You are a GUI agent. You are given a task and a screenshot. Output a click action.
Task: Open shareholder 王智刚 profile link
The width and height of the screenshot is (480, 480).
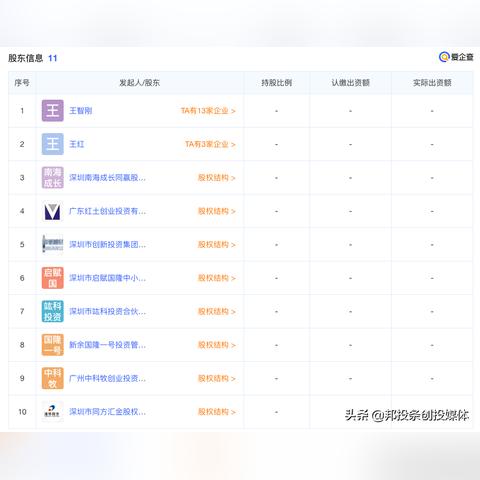pyautogui.click(x=80, y=111)
